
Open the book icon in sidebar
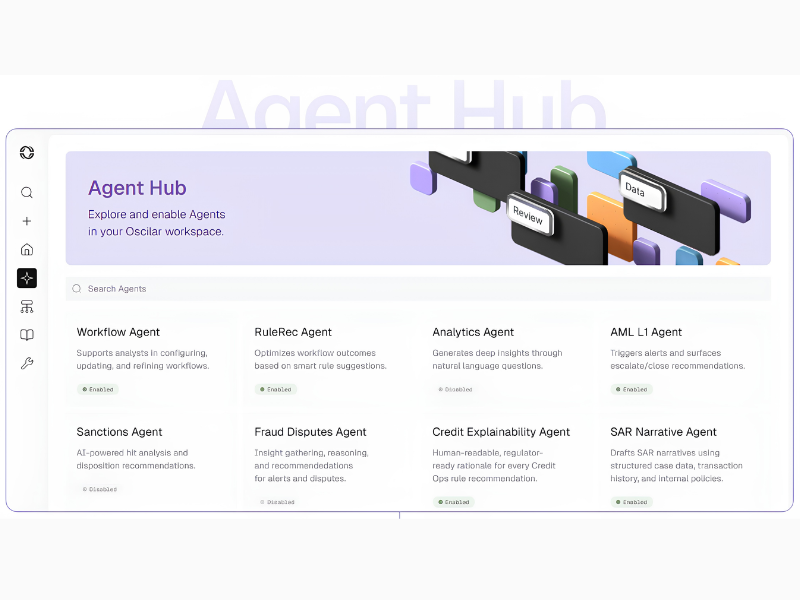(27, 335)
